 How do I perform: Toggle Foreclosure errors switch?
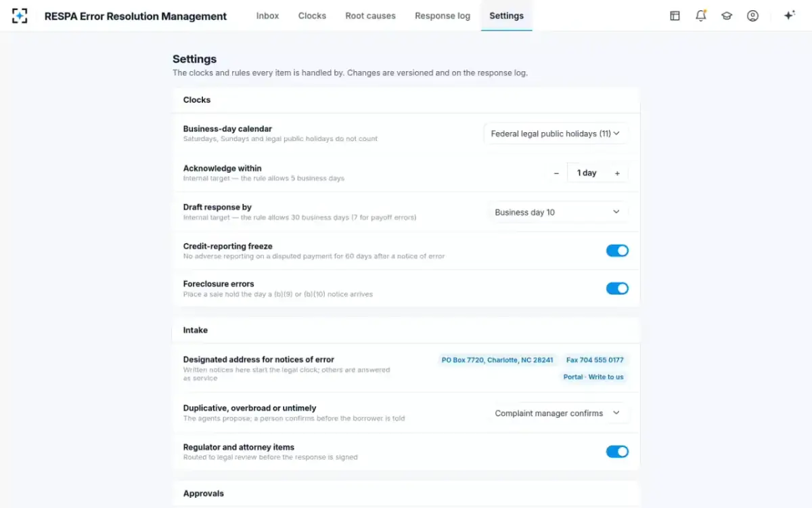point(617,289)
